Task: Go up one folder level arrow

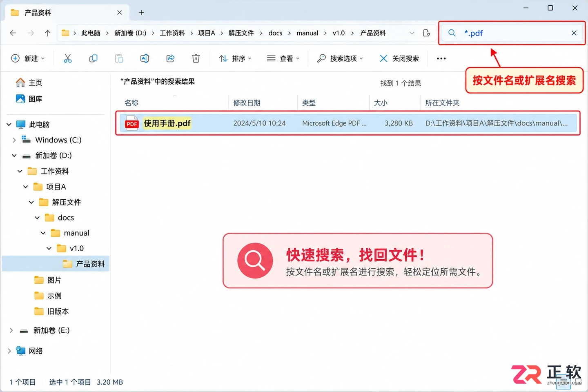Action: (47, 33)
